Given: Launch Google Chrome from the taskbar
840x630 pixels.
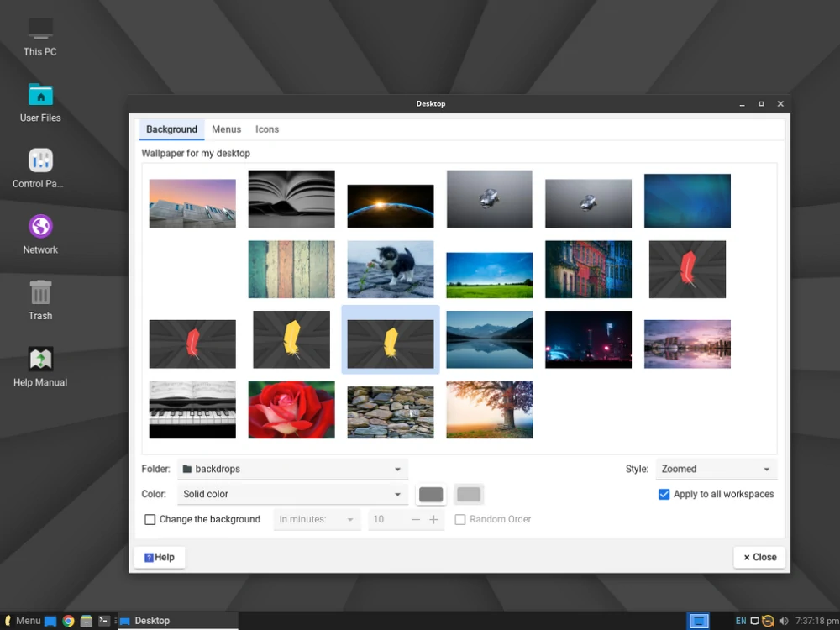Looking at the screenshot, I should coord(68,621).
